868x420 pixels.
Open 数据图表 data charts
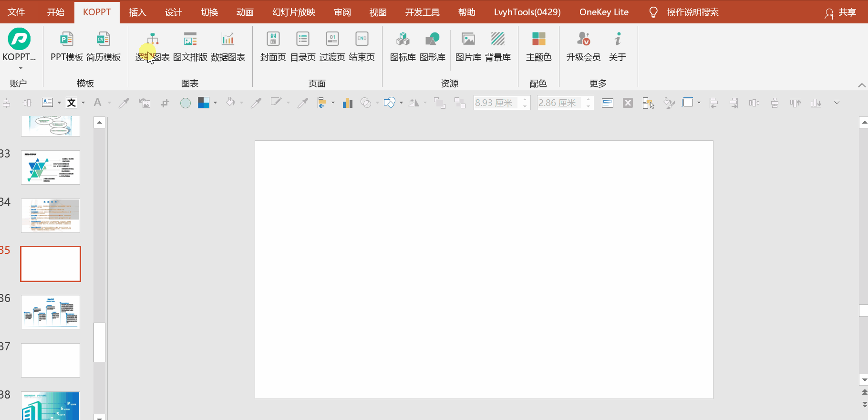[227, 46]
